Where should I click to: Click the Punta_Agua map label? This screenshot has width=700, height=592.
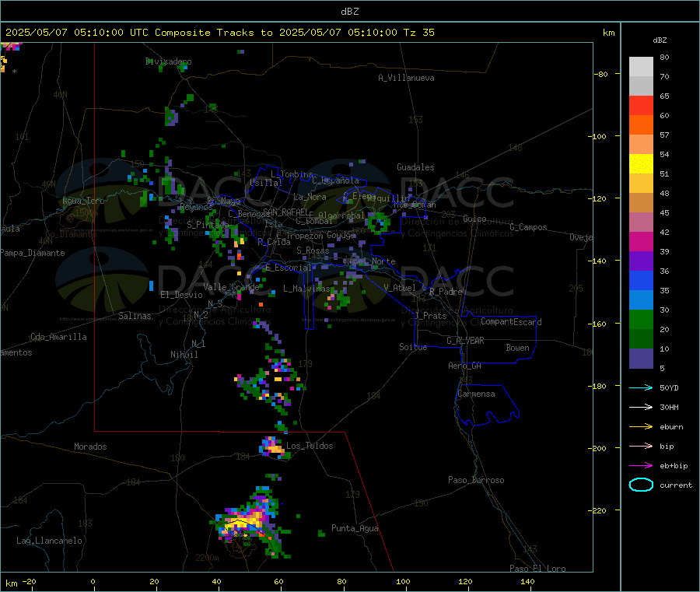point(355,528)
